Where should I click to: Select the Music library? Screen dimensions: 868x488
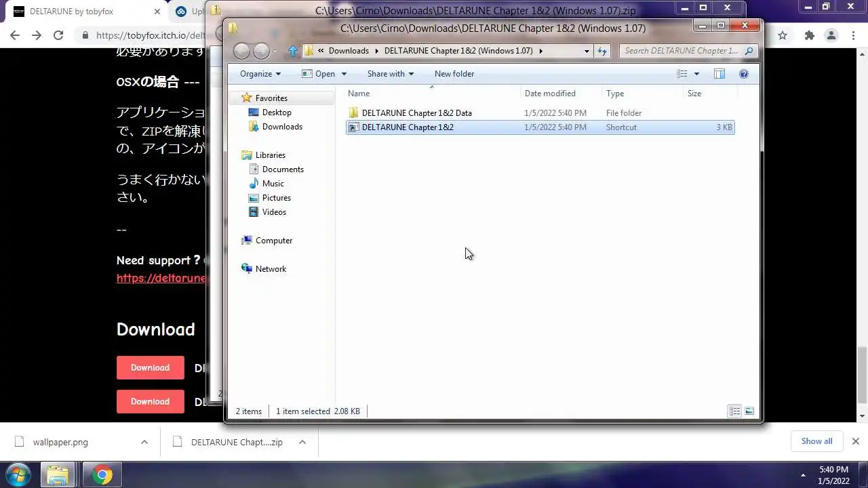pyautogui.click(x=273, y=184)
